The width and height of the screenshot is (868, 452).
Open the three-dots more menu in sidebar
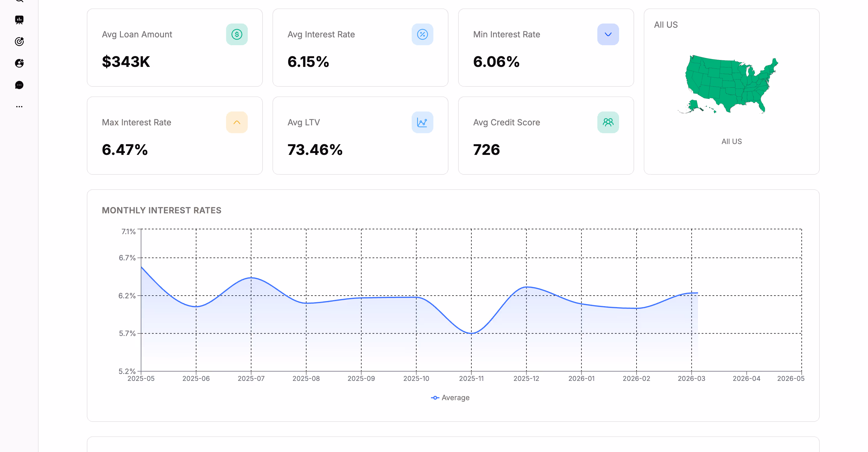pyautogui.click(x=19, y=106)
